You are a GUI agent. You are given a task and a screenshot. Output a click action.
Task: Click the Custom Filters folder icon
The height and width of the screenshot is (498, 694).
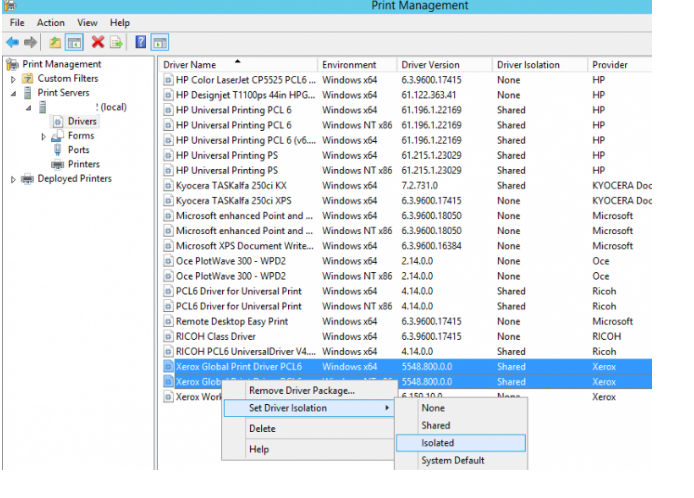pos(28,79)
